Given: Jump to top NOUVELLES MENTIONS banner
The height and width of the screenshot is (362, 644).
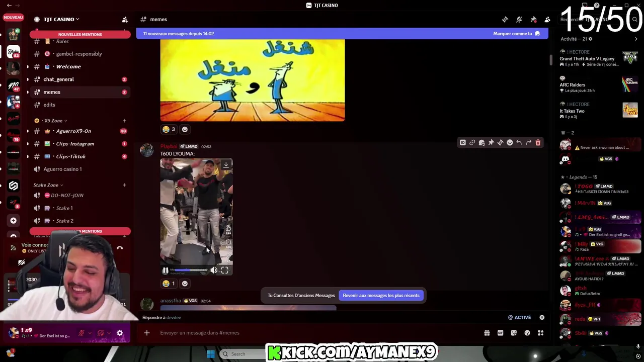Looking at the screenshot, I should click(x=80, y=34).
